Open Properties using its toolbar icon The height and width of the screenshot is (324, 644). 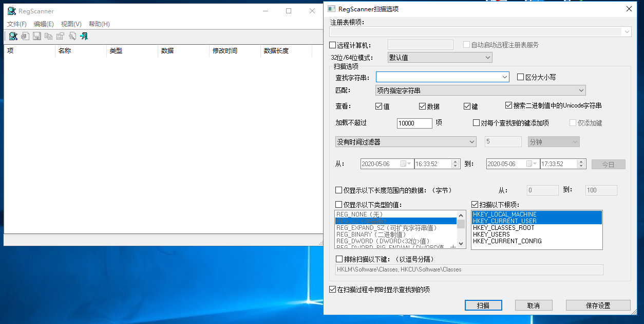(60, 36)
